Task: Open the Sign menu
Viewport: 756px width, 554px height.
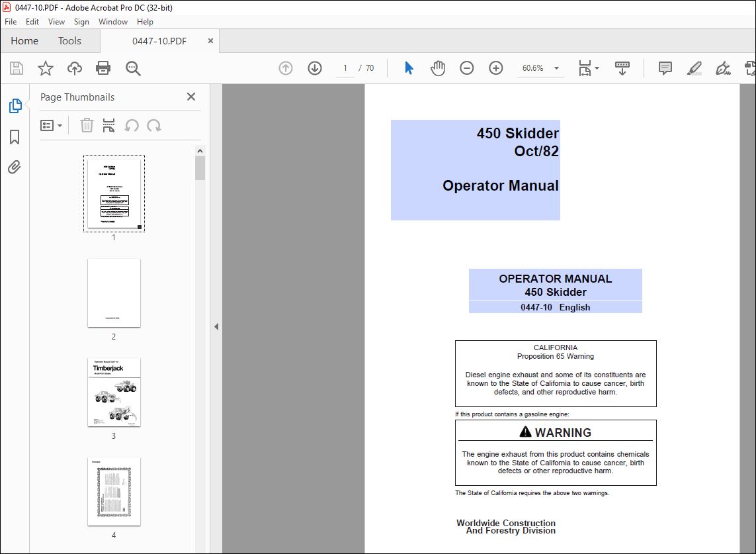Action: pos(81,22)
